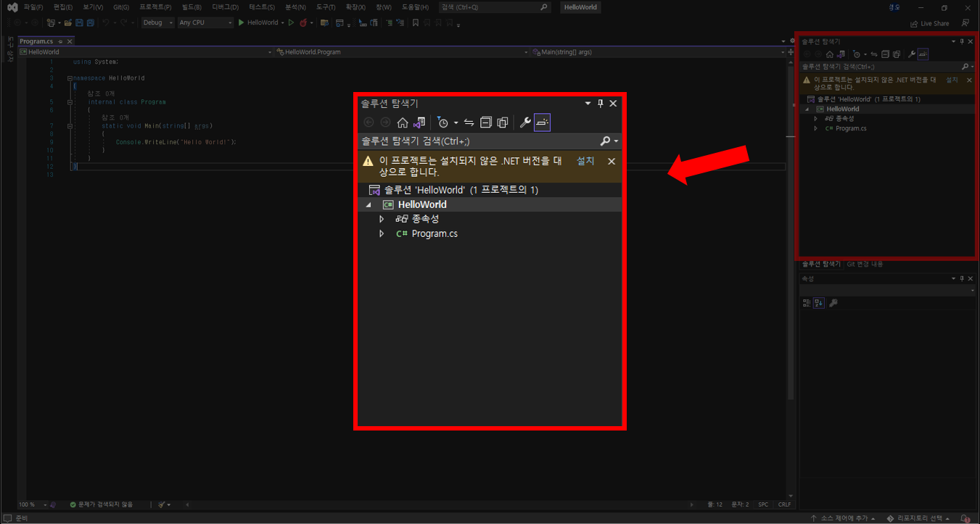This screenshot has width=980, height=524.
Task: Click the feedback person icon beside Live Share
Action: pos(965,23)
